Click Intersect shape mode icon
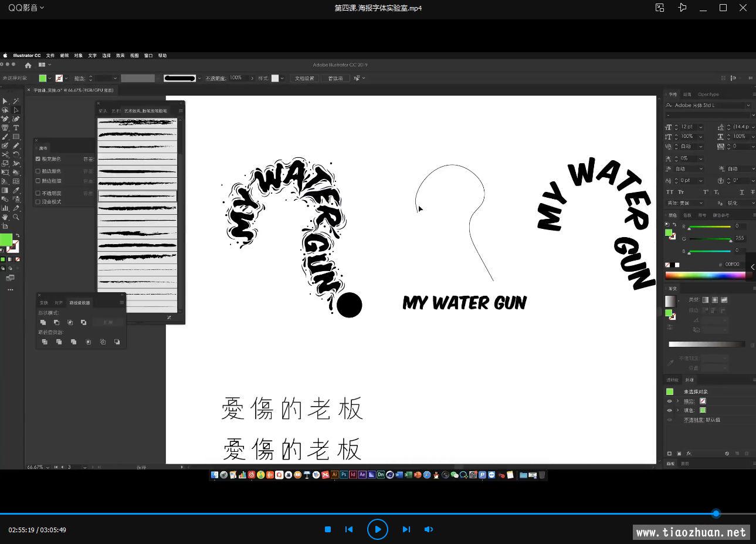 70,322
